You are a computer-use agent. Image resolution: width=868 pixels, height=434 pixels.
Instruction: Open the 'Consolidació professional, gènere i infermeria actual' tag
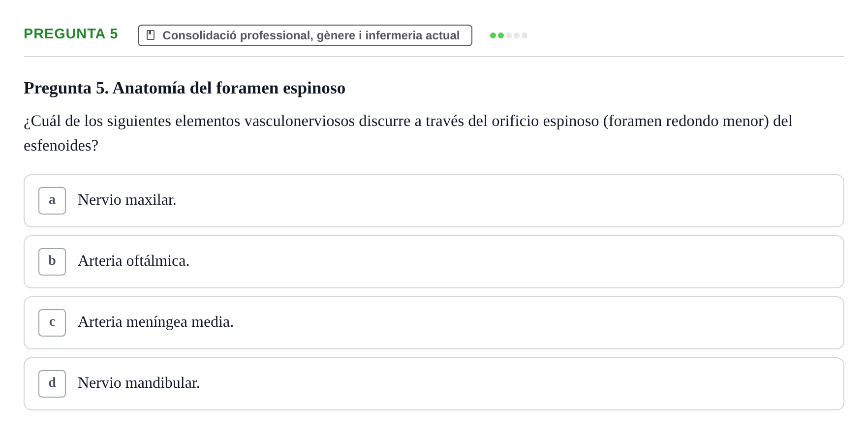pos(305,35)
